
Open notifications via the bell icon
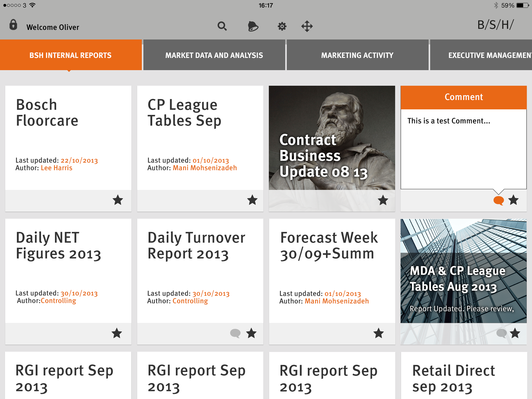(x=253, y=26)
